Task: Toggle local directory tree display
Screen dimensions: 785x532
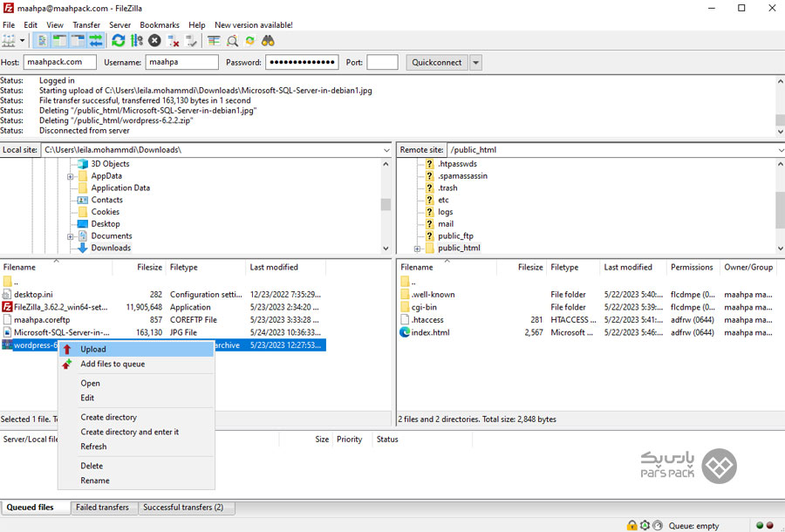Action: (60, 41)
